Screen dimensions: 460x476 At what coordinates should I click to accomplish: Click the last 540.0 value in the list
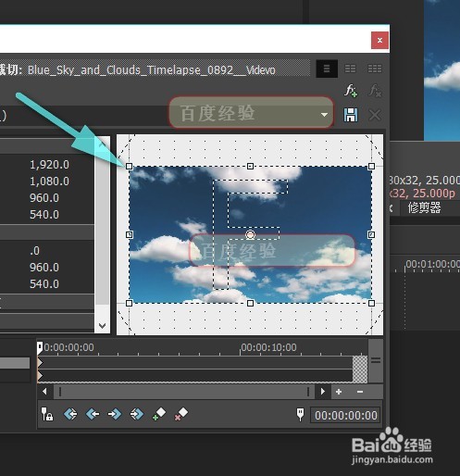tap(44, 284)
